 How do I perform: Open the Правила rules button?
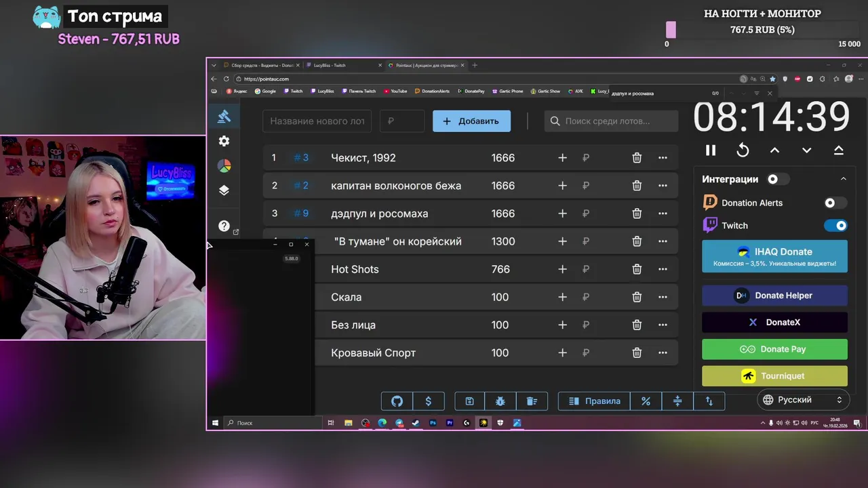coord(594,401)
